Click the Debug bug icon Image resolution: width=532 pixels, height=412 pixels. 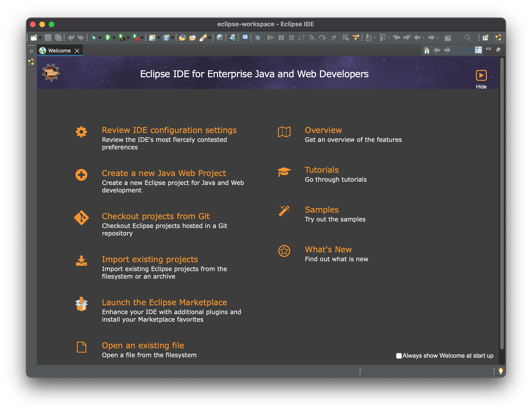(94, 37)
